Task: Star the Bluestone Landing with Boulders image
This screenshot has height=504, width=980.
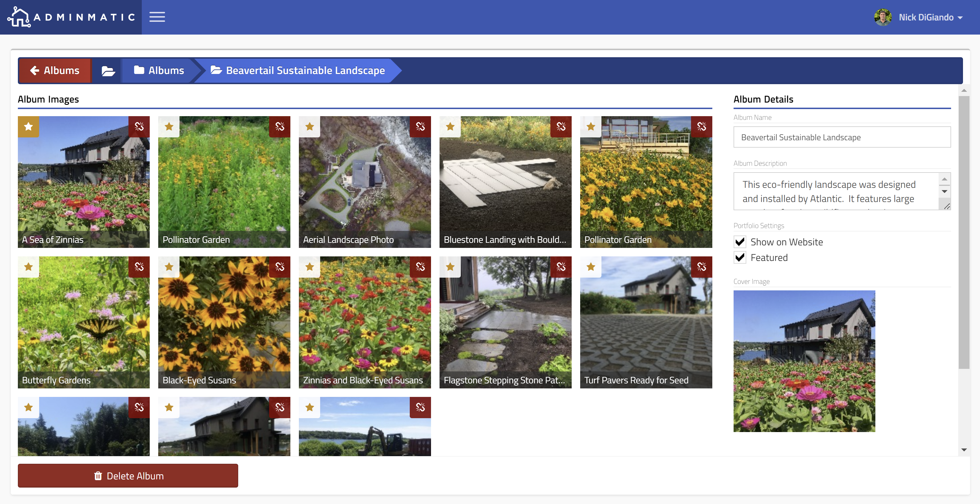Action: (x=450, y=127)
